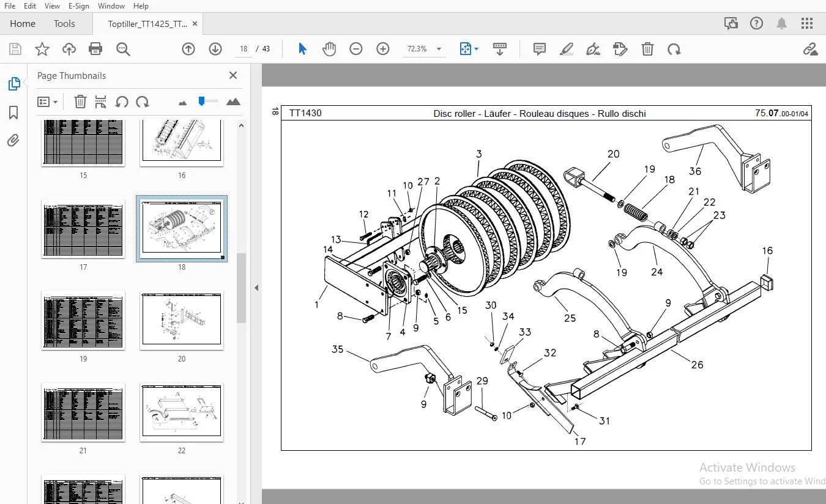This screenshot has height=504, width=826.
Task: Switch to the Home tab
Action: pos(23,24)
